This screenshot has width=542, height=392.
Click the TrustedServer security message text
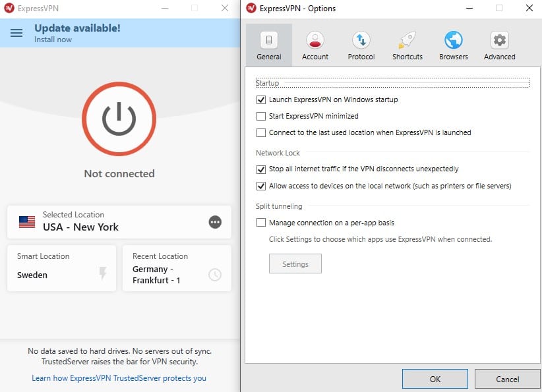coord(119,356)
